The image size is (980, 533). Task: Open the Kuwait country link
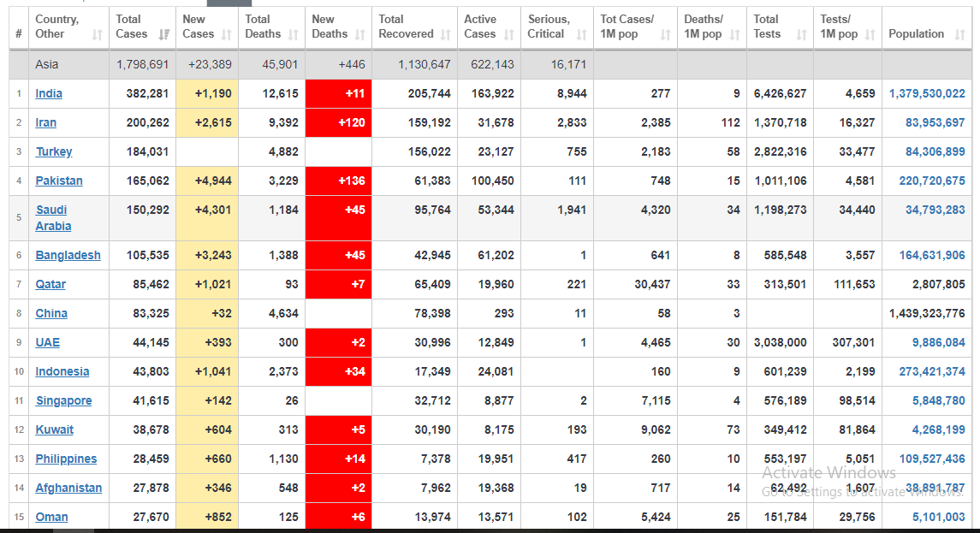(x=55, y=429)
